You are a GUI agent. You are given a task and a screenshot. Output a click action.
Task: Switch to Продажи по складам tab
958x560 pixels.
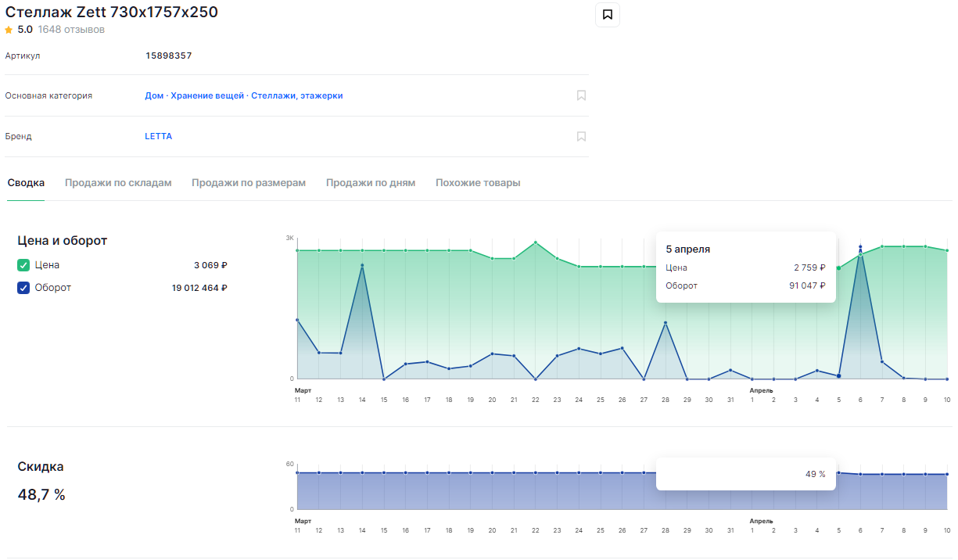(x=118, y=183)
